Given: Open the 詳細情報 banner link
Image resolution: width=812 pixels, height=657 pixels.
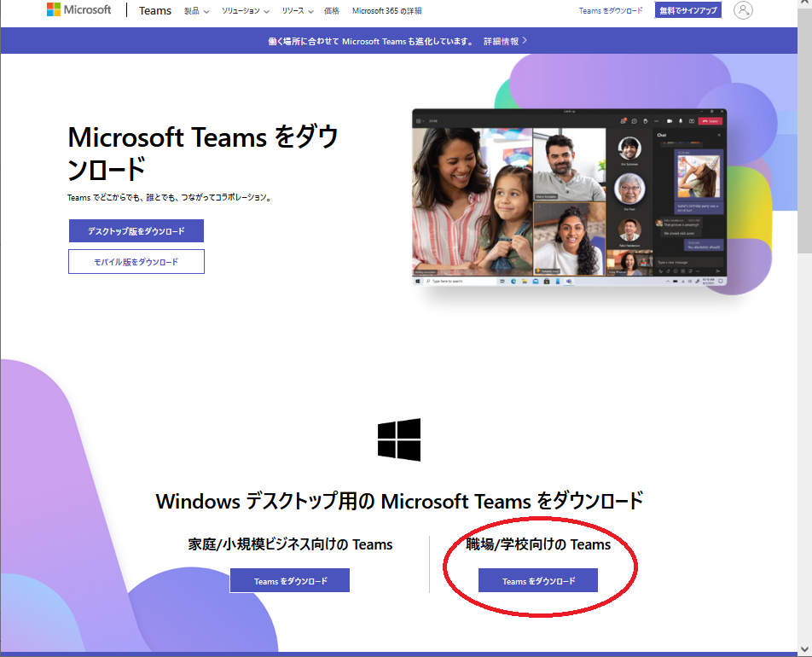Looking at the screenshot, I should pos(505,41).
